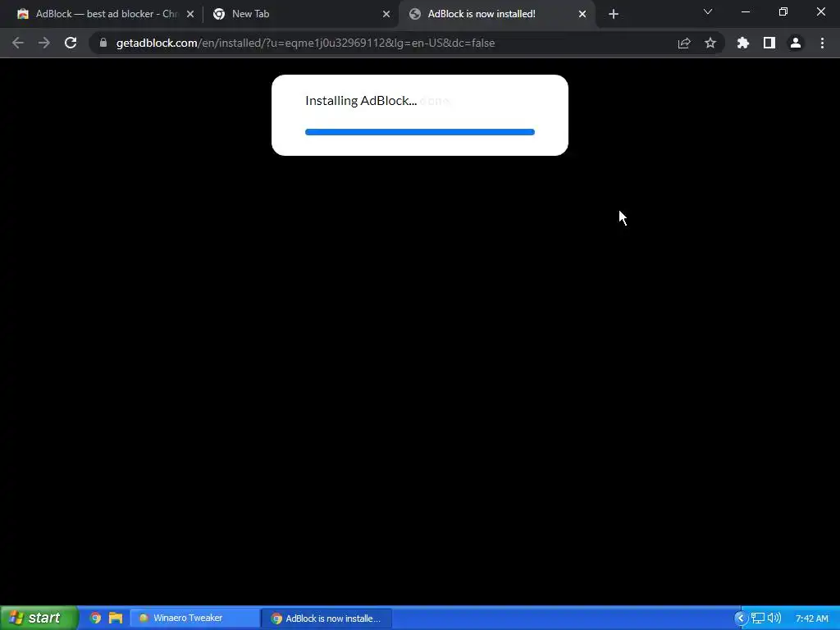Click the Installing AdBlock text

[361, 101]
